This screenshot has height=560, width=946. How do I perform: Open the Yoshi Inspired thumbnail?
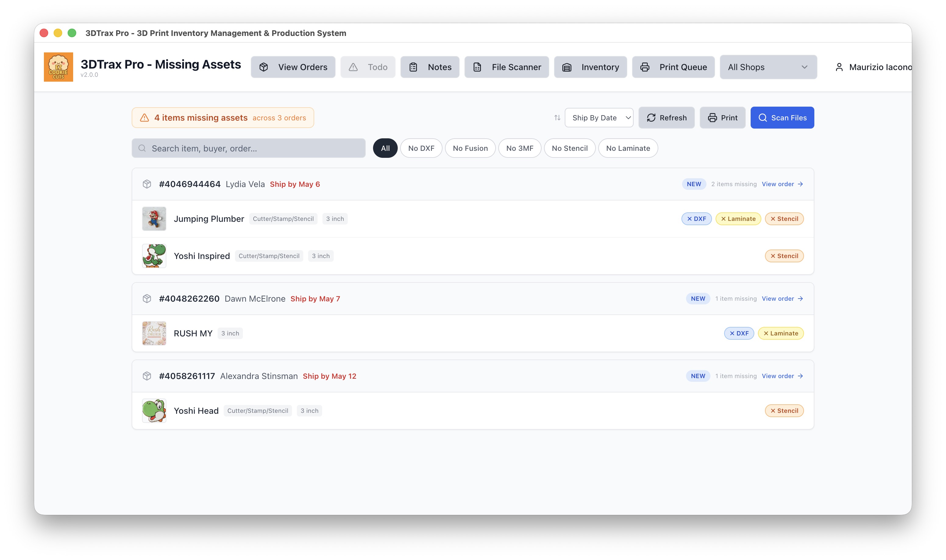click(154, 256)
